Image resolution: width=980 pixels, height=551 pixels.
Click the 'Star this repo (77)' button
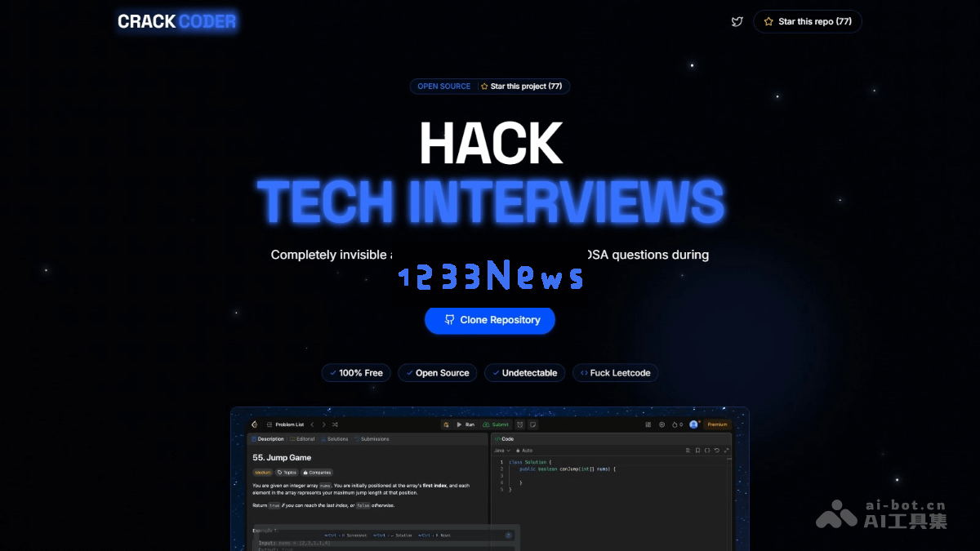coord(807,22)
